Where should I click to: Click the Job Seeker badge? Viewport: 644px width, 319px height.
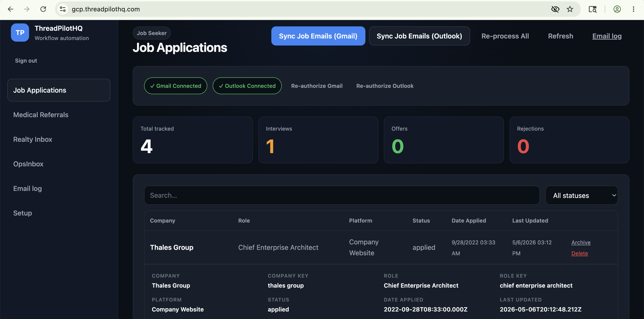(x=152, y=33)
